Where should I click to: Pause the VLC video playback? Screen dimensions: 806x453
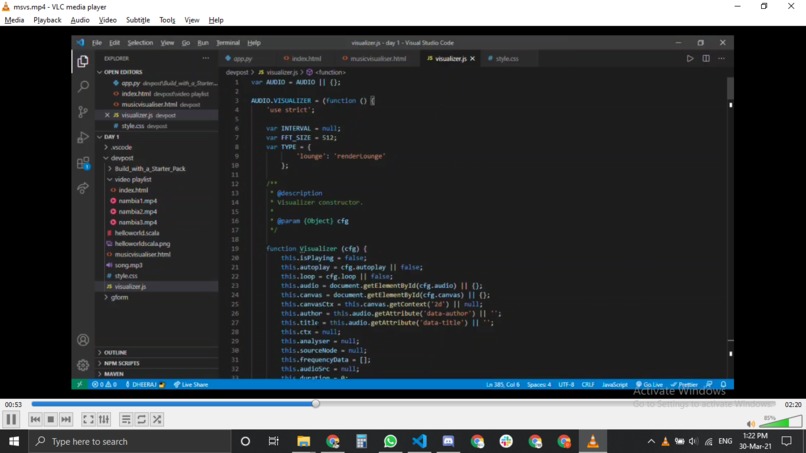(x=11, y=419)
